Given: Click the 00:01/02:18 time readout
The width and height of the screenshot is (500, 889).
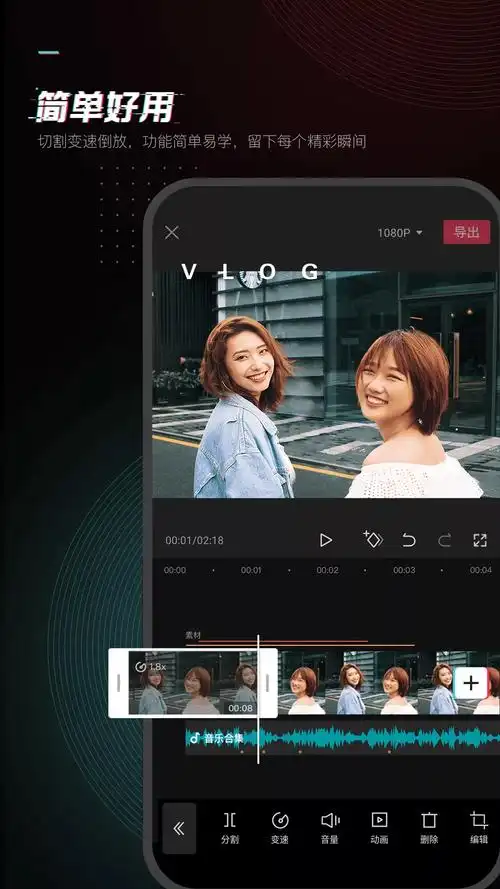Looking at the screenshot, I should pos(194,540).
